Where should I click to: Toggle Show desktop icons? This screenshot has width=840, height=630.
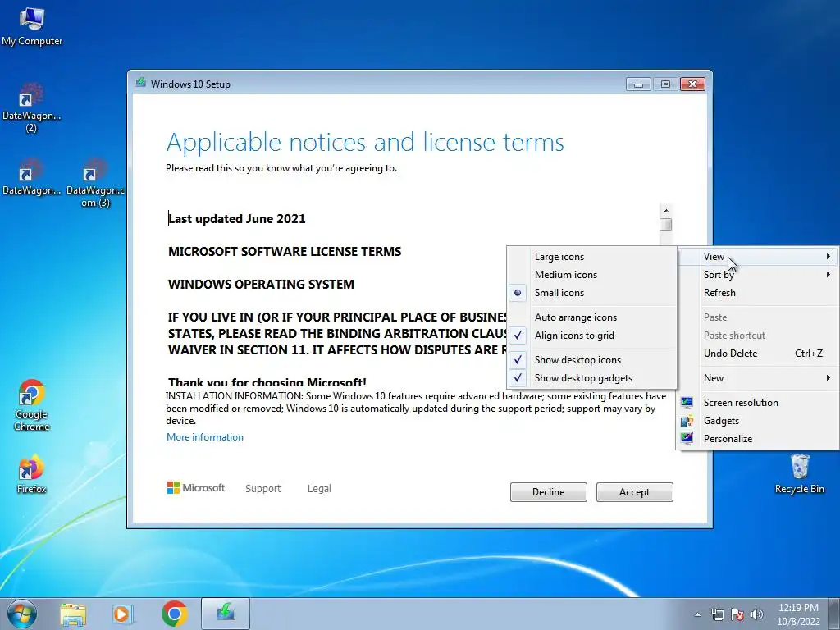pos(591,360)
